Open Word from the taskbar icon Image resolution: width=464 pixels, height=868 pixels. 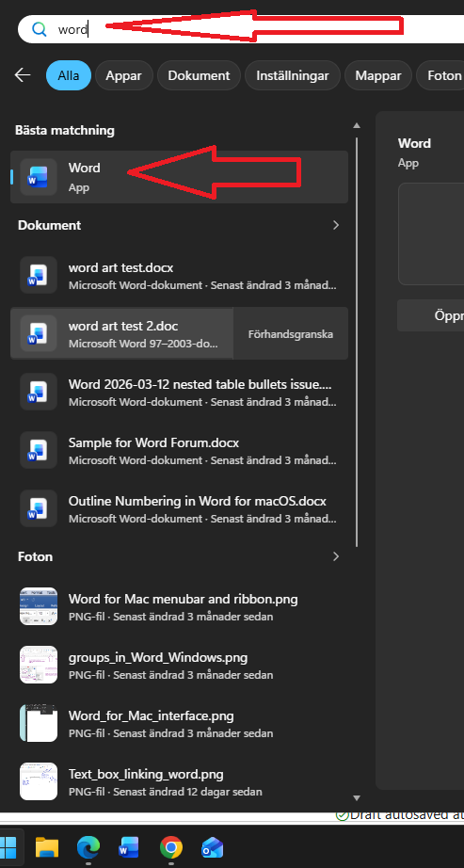(128, 847)
